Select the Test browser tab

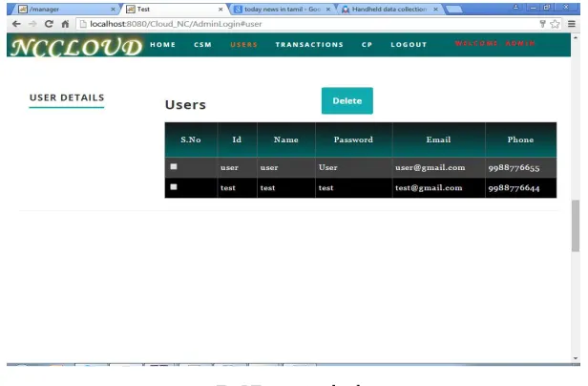pyautogui.click(x=175, y=9)
